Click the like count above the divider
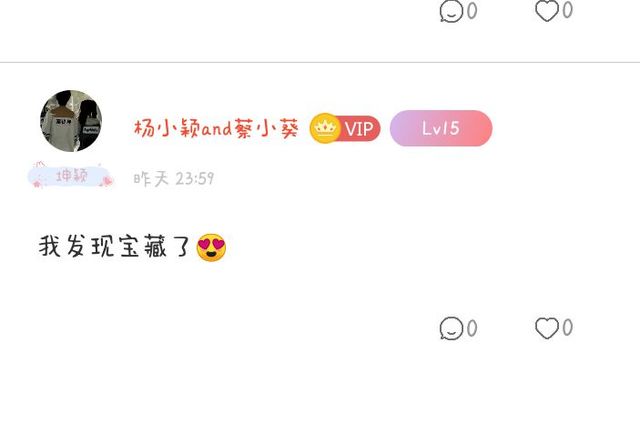Viewport: 640px width, 424px height. click(567, 10)
